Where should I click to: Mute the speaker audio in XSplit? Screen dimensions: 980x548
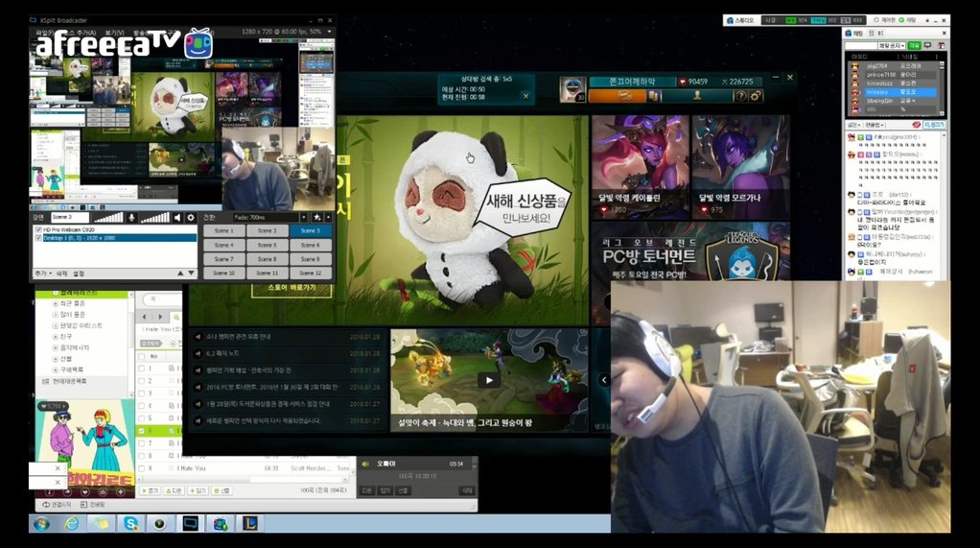tap(177, 217)
